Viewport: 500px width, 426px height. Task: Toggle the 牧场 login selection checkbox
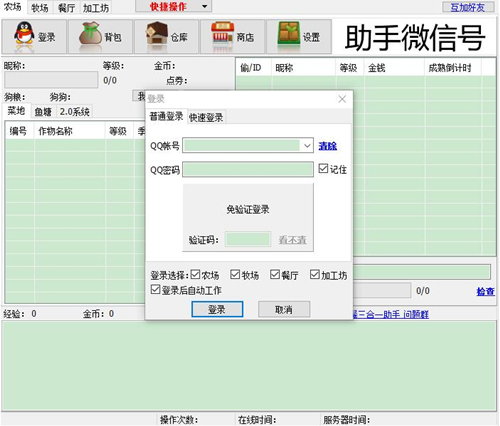click(x=235, y=274)
